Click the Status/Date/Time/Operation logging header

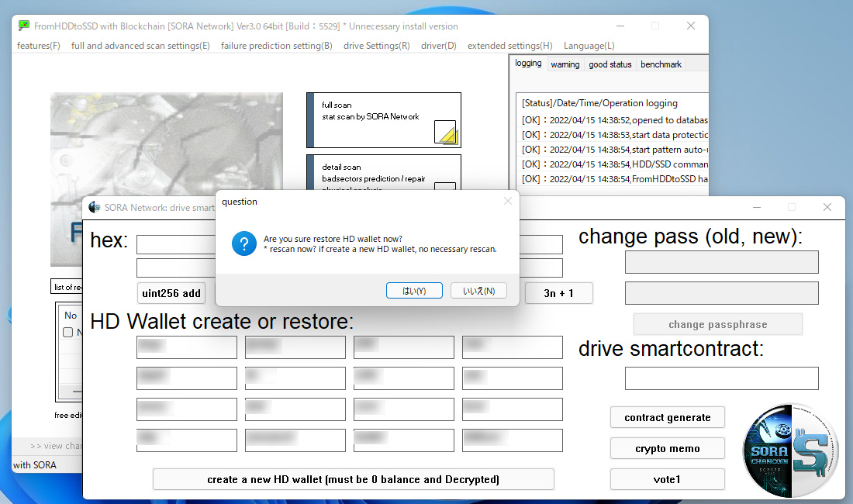(x=599, y=103)
